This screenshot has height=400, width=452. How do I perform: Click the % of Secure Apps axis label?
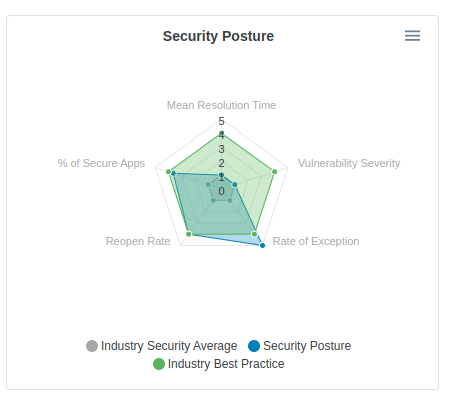coord(101,163)
